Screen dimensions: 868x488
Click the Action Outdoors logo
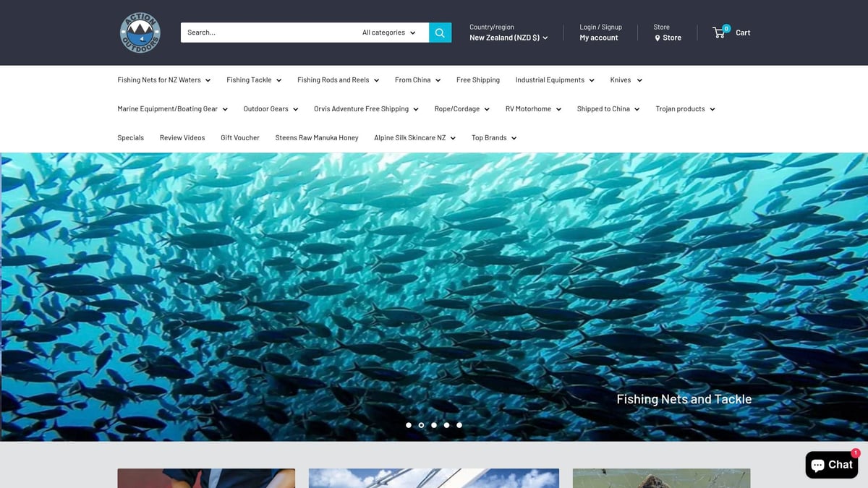tap(140, 33)
